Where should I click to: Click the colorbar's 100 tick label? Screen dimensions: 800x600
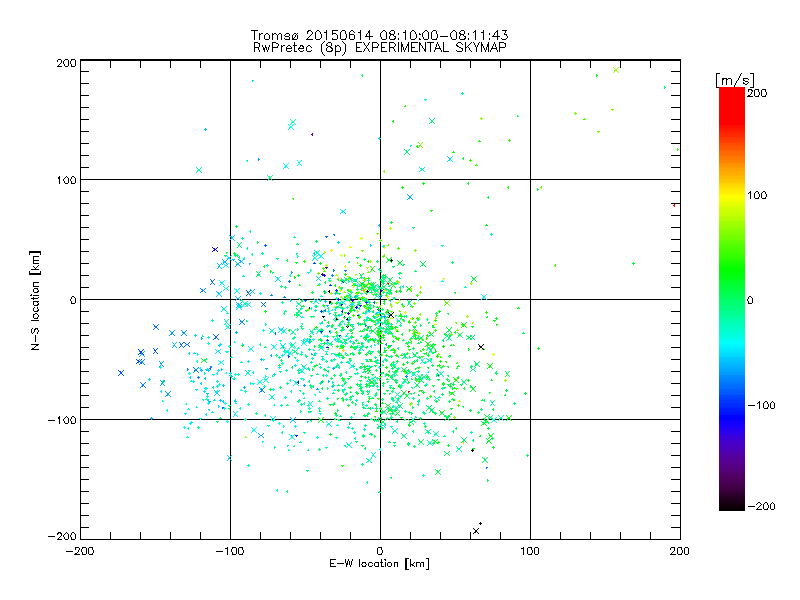[757, 195]
